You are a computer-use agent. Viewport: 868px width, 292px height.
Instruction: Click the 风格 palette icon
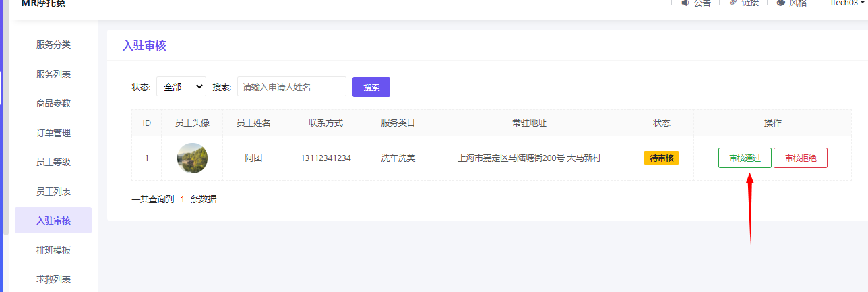pos(781,3)
